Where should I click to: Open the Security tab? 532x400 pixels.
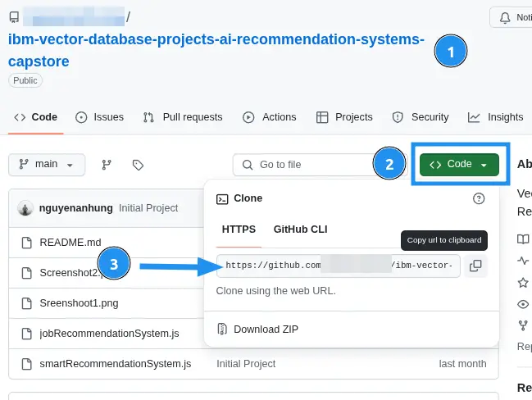point(421,117)
